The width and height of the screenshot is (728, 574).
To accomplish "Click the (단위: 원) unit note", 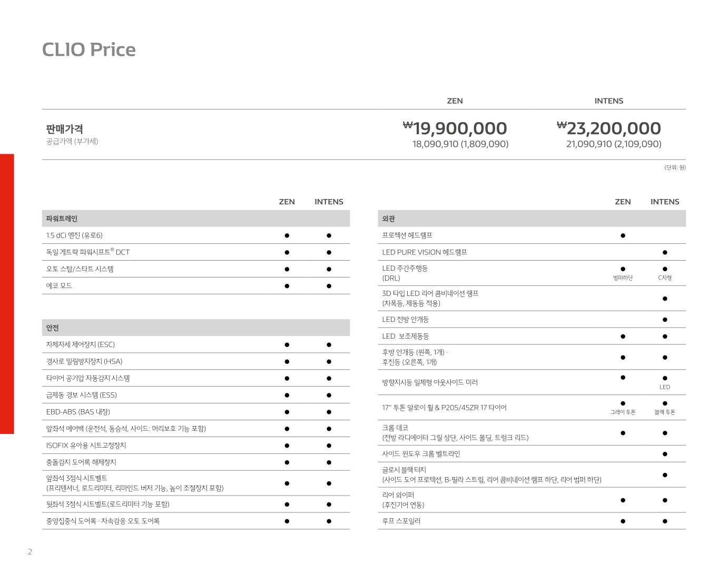I will 675,167.
